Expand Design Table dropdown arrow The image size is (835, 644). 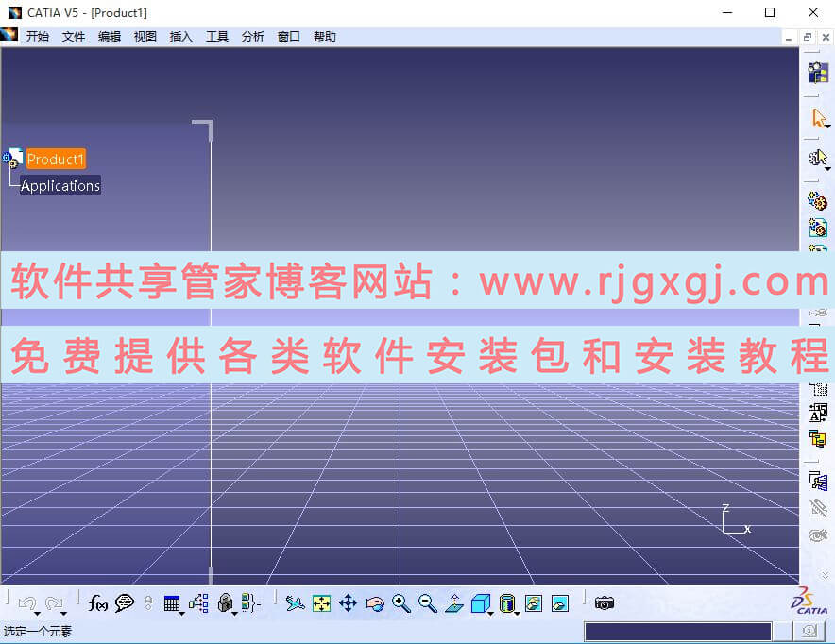coord(182,614)
